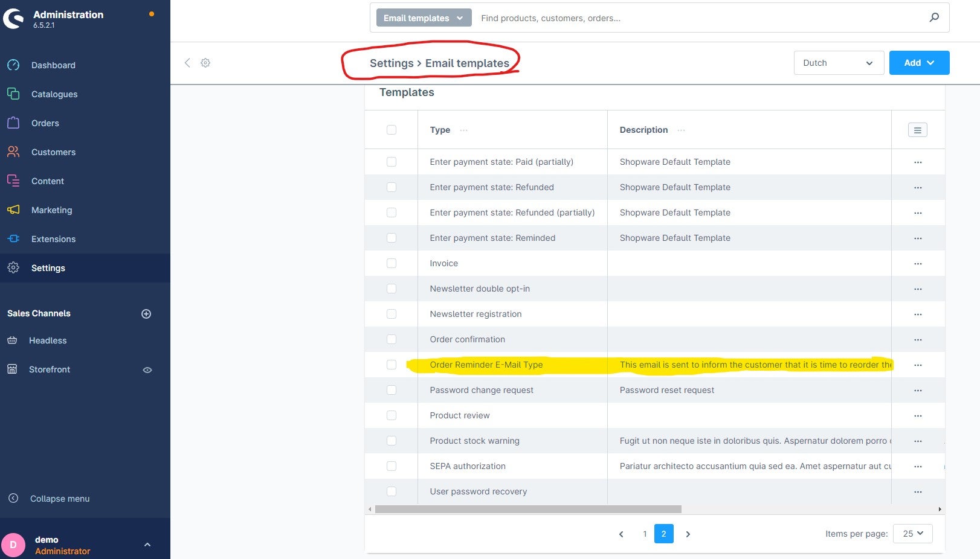
Task: Expand the demo user menu chevron
Action: [x=147, y=545]
